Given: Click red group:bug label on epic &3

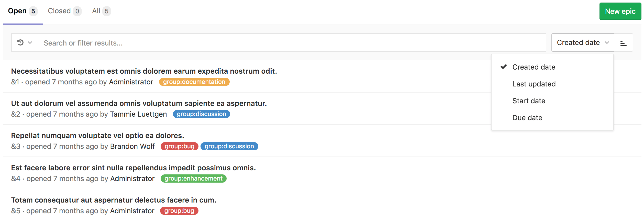Looking at the screenshot, I should click(179, 146).
